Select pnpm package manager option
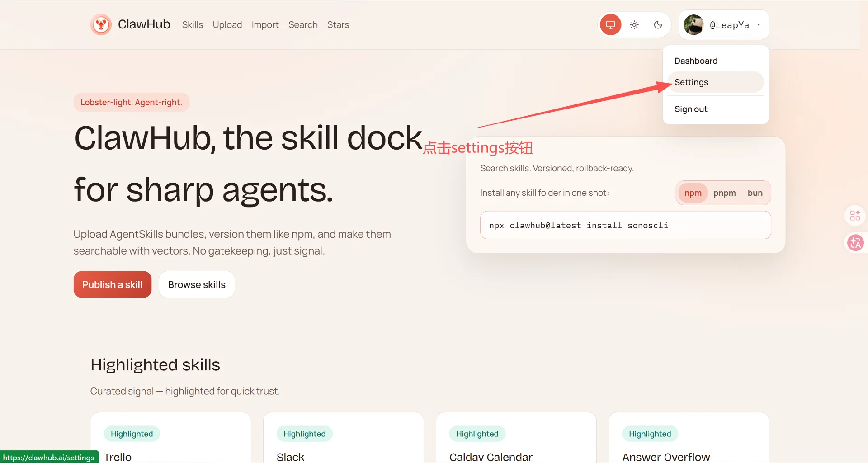Image resolution: width=868 pixels, height=463 pixels. pyautogui.click(x=724, y=193)
